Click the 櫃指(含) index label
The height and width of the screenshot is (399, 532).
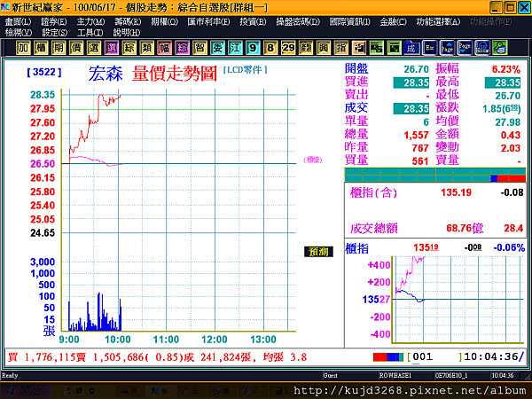point(373,192)
